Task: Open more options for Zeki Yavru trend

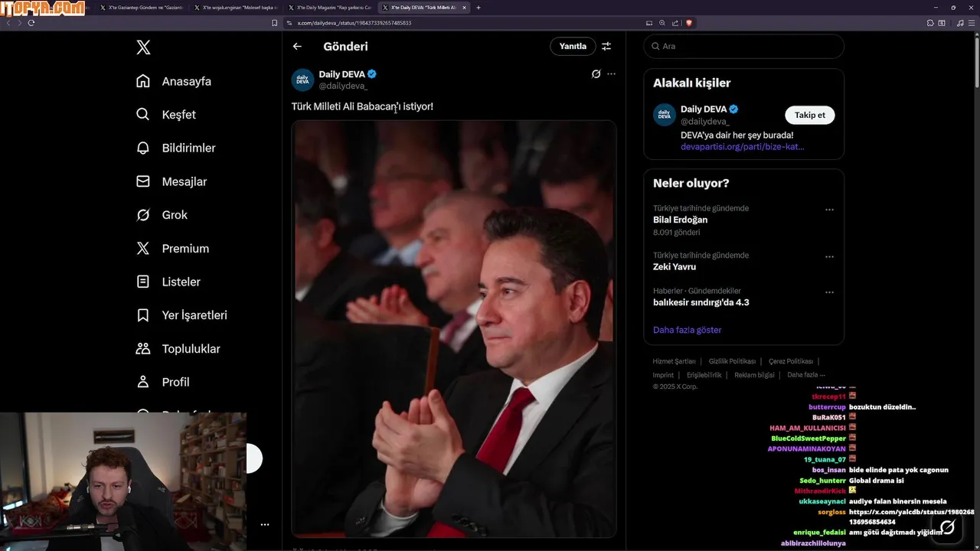Action: [829, 257]
